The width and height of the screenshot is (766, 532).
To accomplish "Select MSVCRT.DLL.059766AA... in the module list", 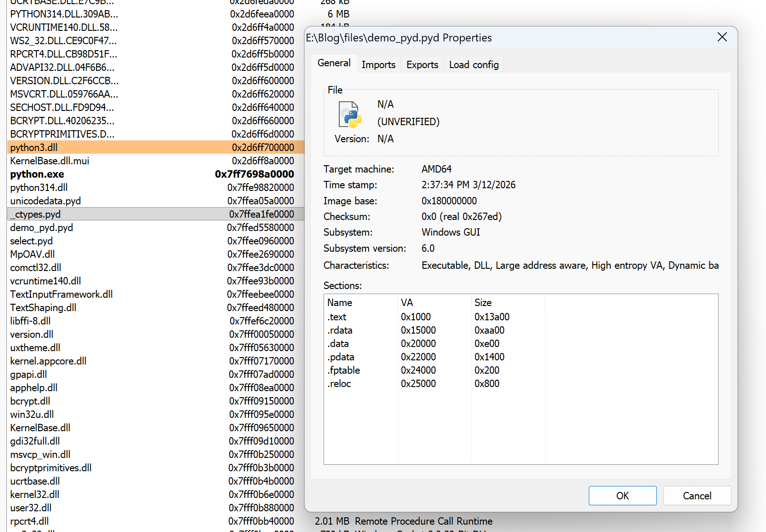I will click(x=156, y=94).
